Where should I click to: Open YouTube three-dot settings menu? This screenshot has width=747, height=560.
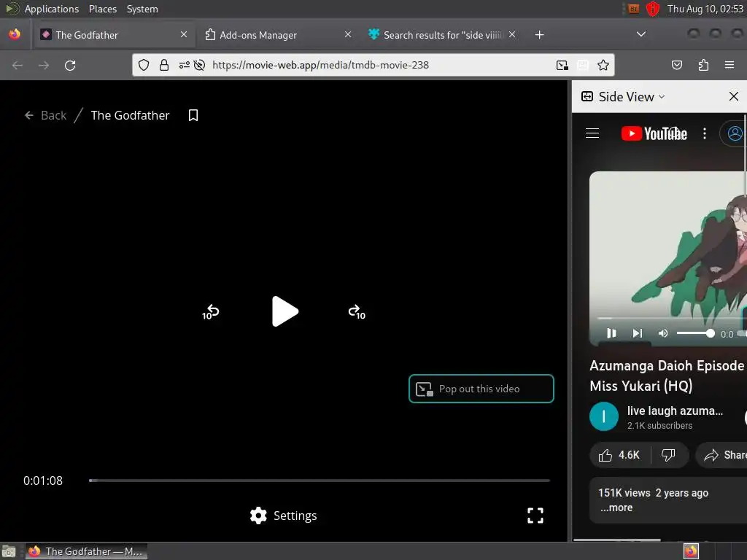[705, 133]
